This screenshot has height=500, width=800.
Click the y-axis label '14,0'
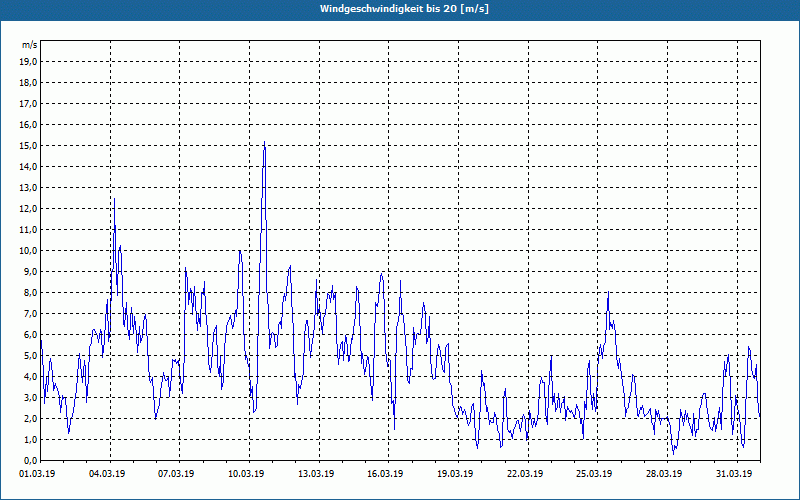(x=28, y=166)
